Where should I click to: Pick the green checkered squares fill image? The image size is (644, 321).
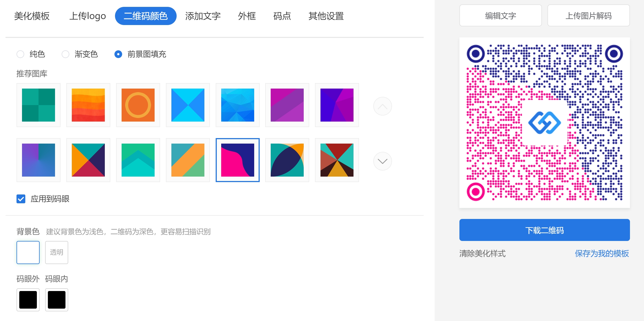pyautogui.click(x=39, y=105)
